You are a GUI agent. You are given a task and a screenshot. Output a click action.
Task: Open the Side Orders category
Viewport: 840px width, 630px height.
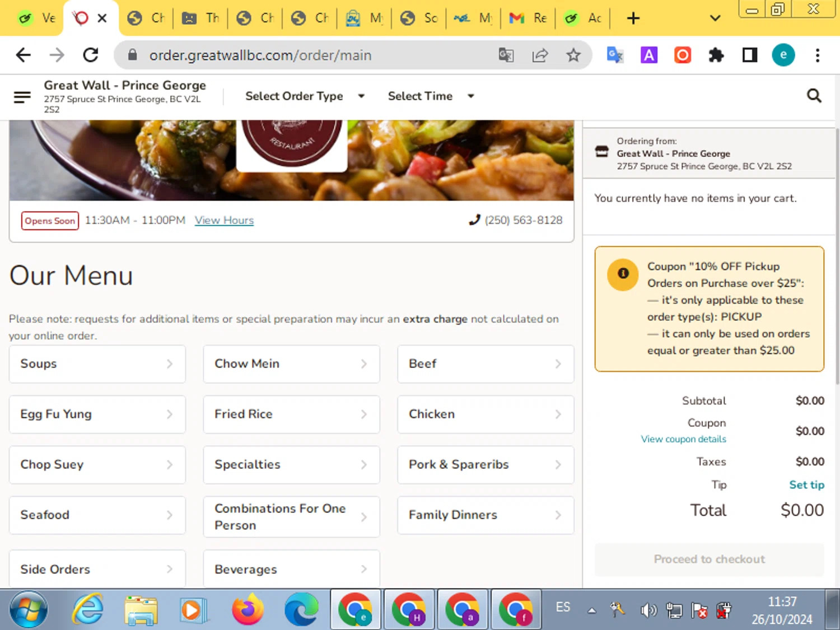97,569
